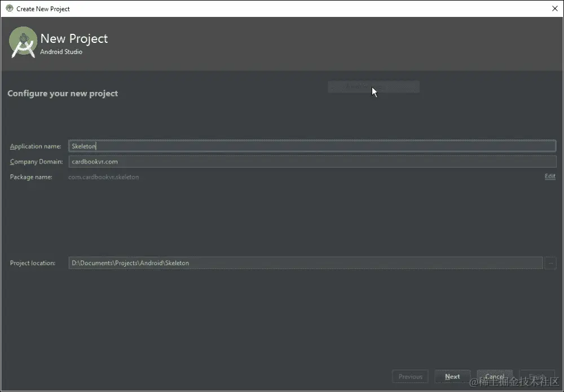Screen dimensions: 564x392
Task: Click the New Project header title
Action: (74, 38)
